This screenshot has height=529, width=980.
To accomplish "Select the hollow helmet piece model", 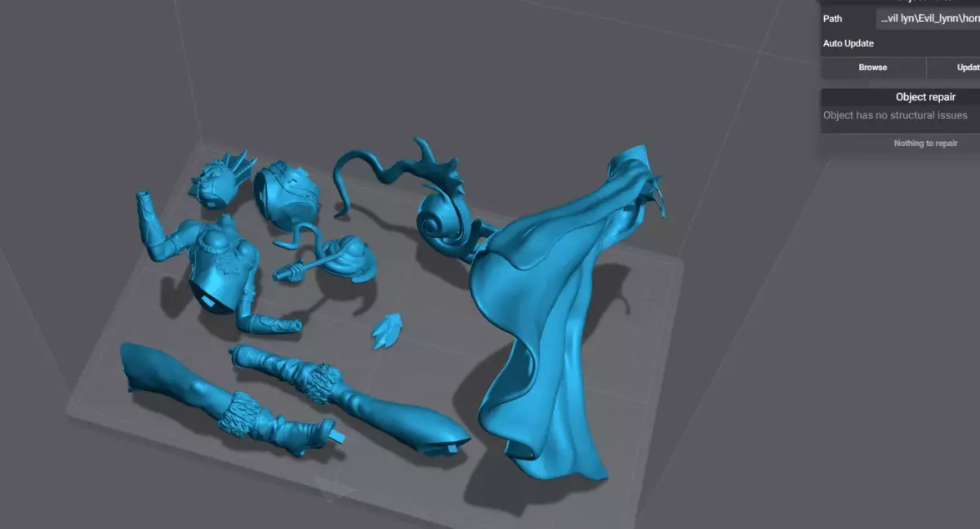I will tap(286, 194).
